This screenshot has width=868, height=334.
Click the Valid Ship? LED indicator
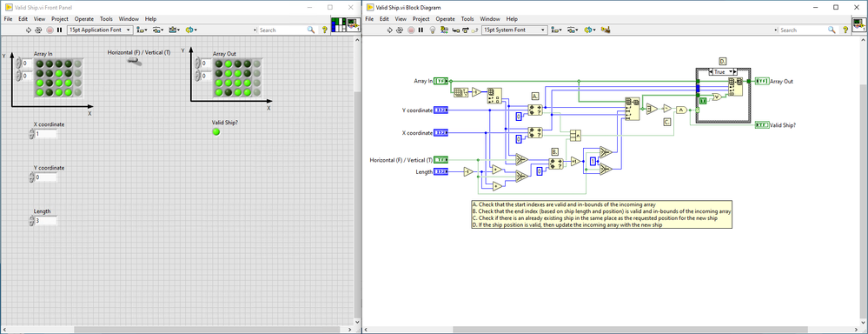pos(215,132)
